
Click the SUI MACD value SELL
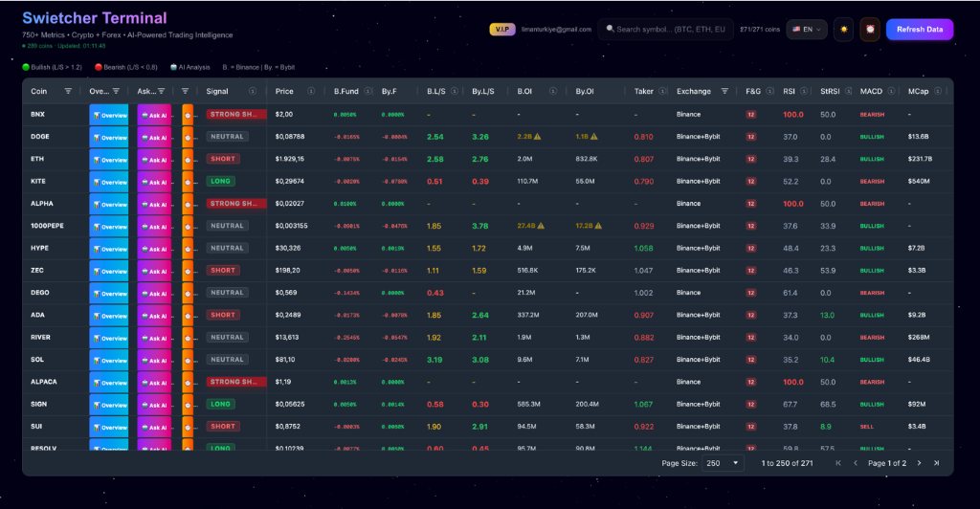pos(866,427)
